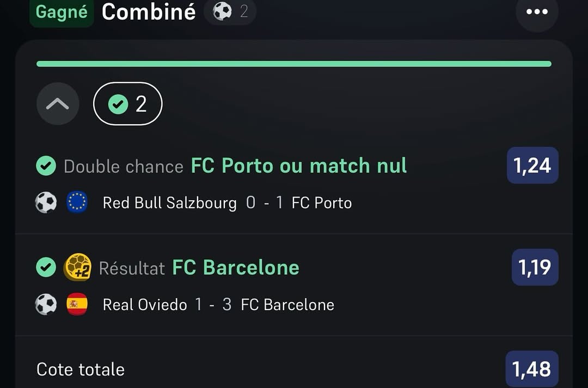
Task: Tap the European Union flag icon
Action: (77, 203)
